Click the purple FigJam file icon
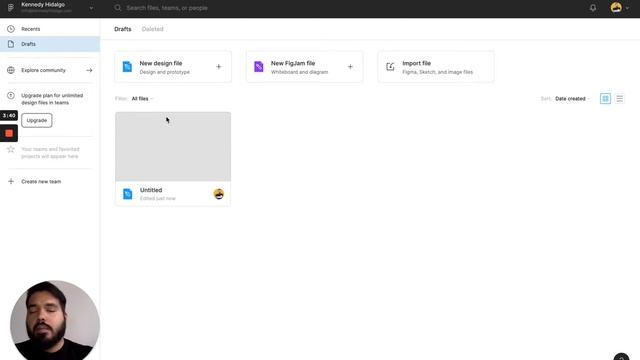Image resolution: width=640 pixels, height=360 pixels. click(259, 67)
